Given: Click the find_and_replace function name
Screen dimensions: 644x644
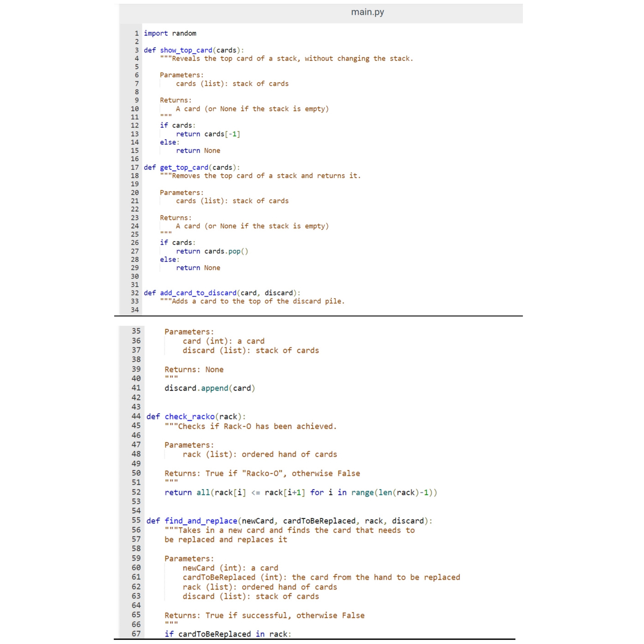Looking at the screenshot, I should (x=201, y=521).
